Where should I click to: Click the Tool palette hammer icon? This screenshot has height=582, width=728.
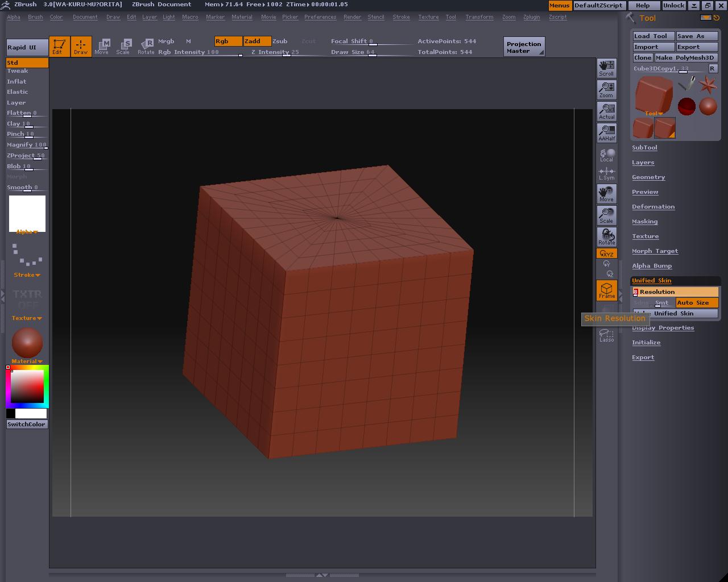(x=630, y=18)
